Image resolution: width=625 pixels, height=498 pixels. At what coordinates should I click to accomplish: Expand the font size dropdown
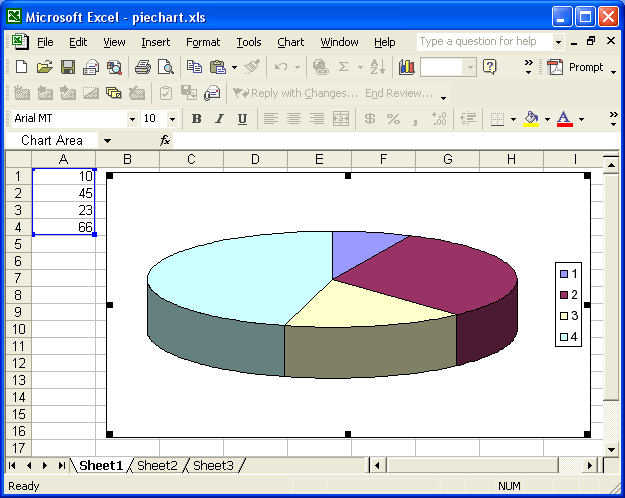(x=172, y=119)
